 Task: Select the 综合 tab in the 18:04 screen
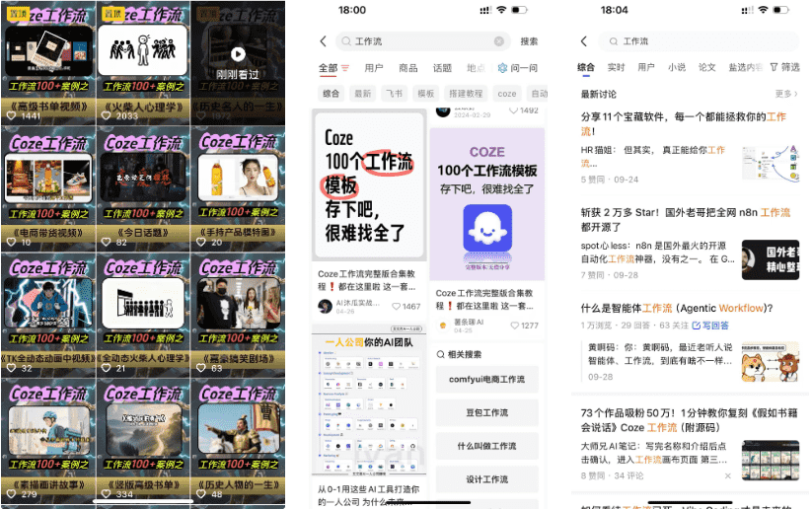(x=586, y=67)
